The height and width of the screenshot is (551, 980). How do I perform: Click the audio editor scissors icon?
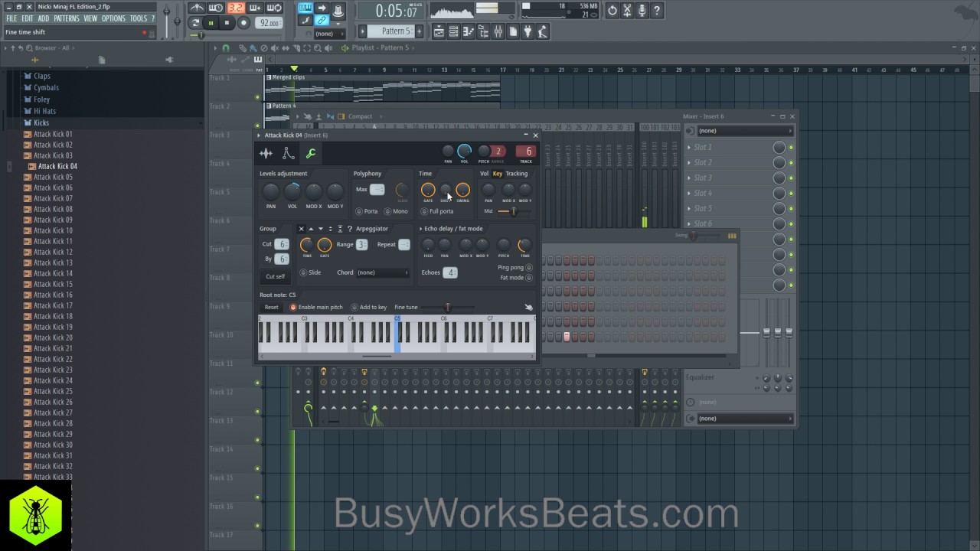tap(627, 11)
